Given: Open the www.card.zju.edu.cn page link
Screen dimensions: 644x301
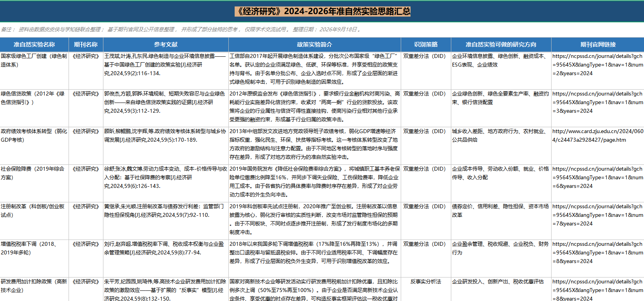Looking at the screenshot, I should click(598, 135).
